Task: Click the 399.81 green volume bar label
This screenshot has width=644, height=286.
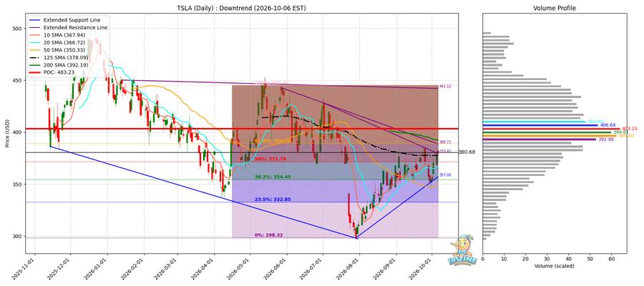Action: [x=620, y=132]
